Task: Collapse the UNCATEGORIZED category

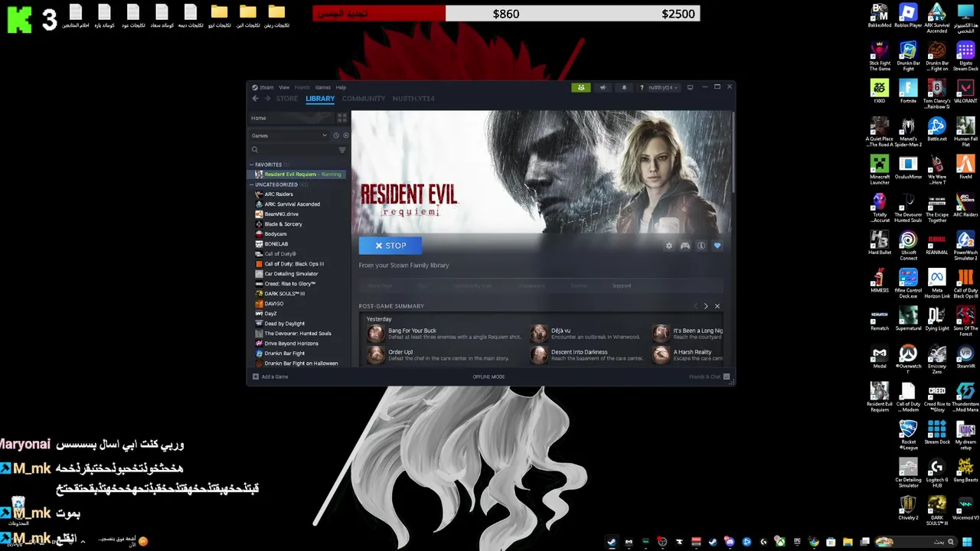Action: (x=251, y=184)
